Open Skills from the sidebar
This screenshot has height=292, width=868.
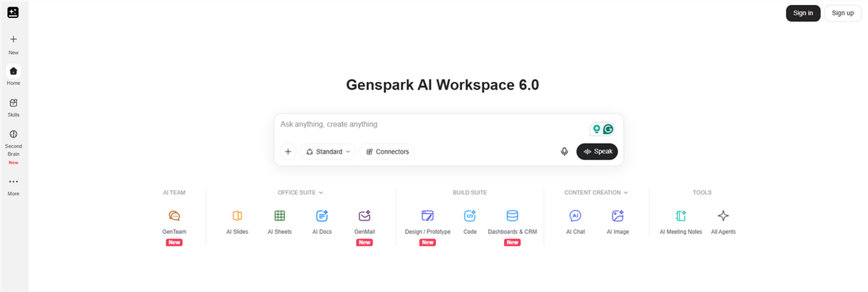13,107
